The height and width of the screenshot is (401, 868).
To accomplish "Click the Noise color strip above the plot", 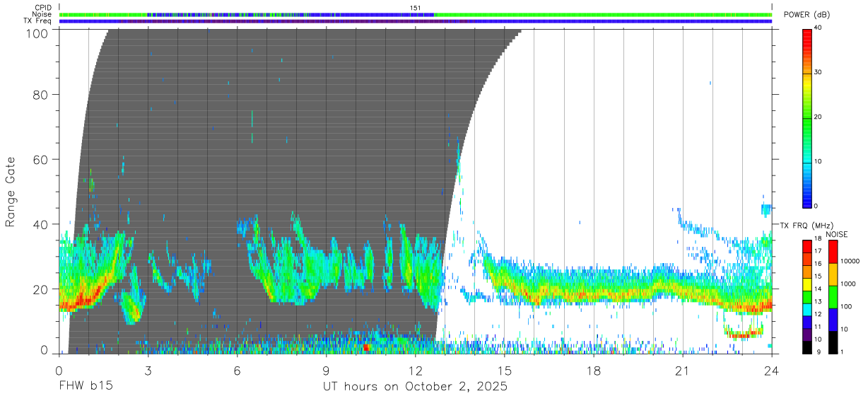I will tap(415, 14).
